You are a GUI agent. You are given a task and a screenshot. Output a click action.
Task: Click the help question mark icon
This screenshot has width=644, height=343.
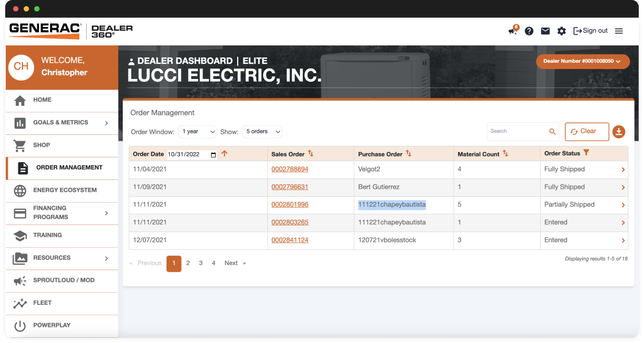[529, 31]
